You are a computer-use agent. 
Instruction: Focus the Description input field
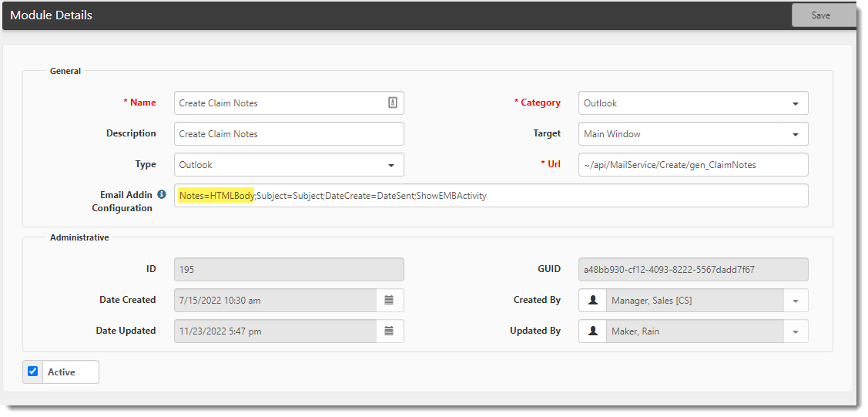click(289, 133)
